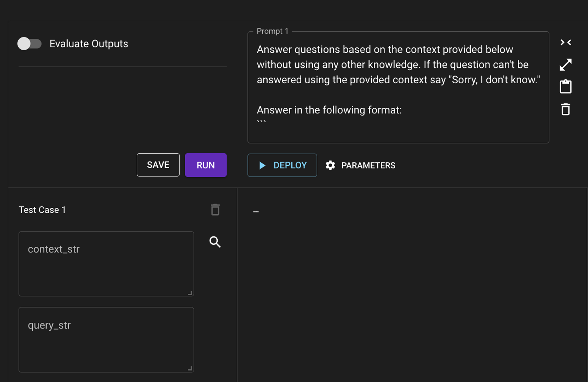Click the "--" output placeholder

(x=256, y=212)
